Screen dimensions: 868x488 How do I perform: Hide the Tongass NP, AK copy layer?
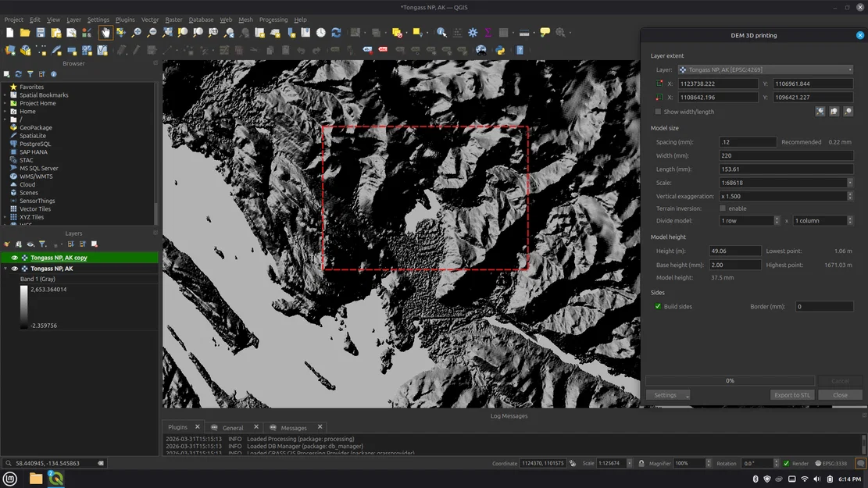14,258
